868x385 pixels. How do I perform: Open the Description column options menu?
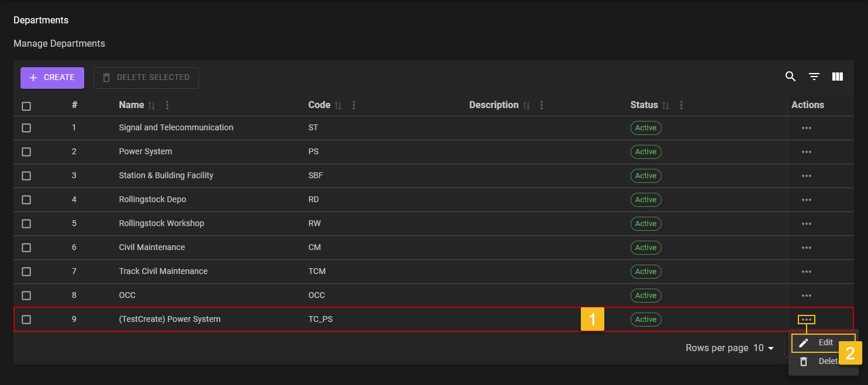[542, 106]
